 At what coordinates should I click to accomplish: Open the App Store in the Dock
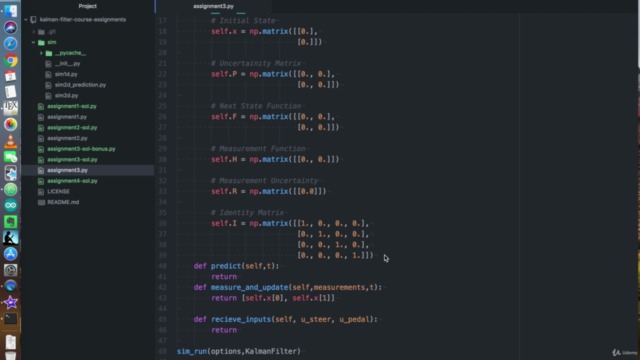coord(11,254)
